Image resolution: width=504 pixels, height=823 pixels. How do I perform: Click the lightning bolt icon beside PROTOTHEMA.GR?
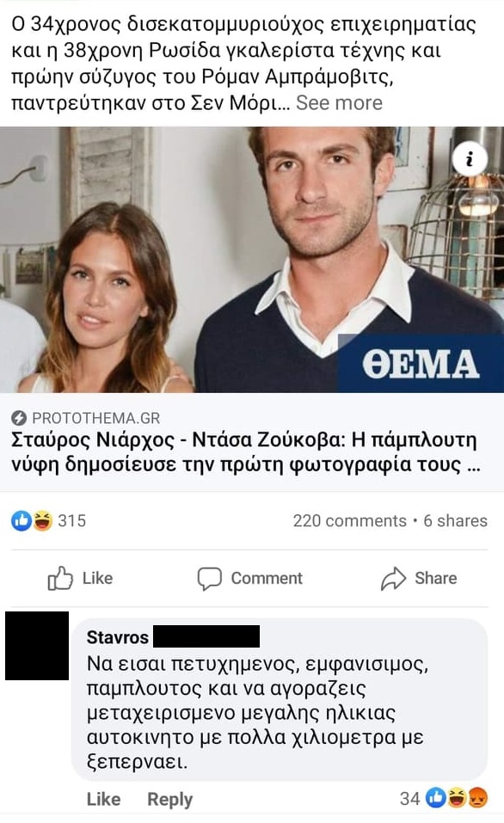coord(19,418)
